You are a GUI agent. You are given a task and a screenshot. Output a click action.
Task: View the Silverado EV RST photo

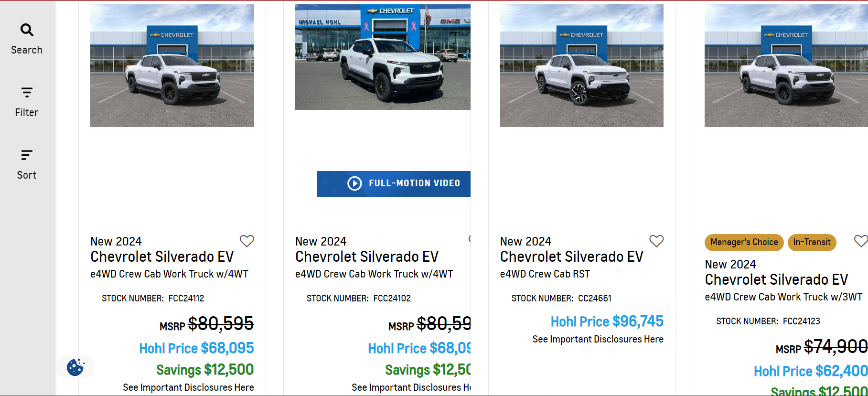[x=581, y=66]
